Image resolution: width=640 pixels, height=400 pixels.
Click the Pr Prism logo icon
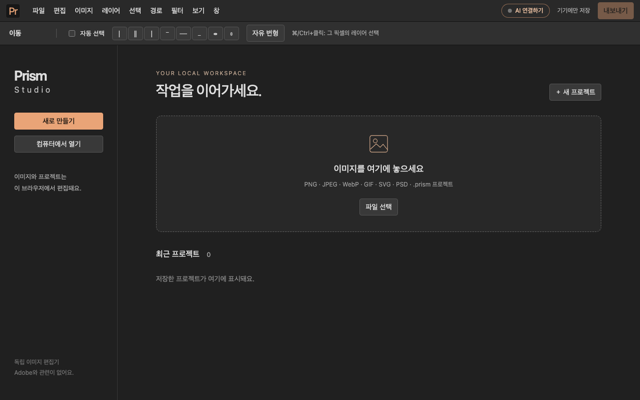point(13,11)
